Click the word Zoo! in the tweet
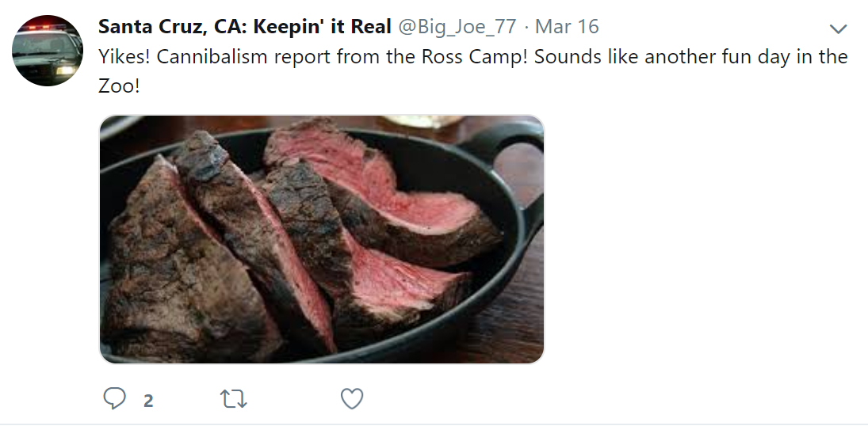 (119, 86)
